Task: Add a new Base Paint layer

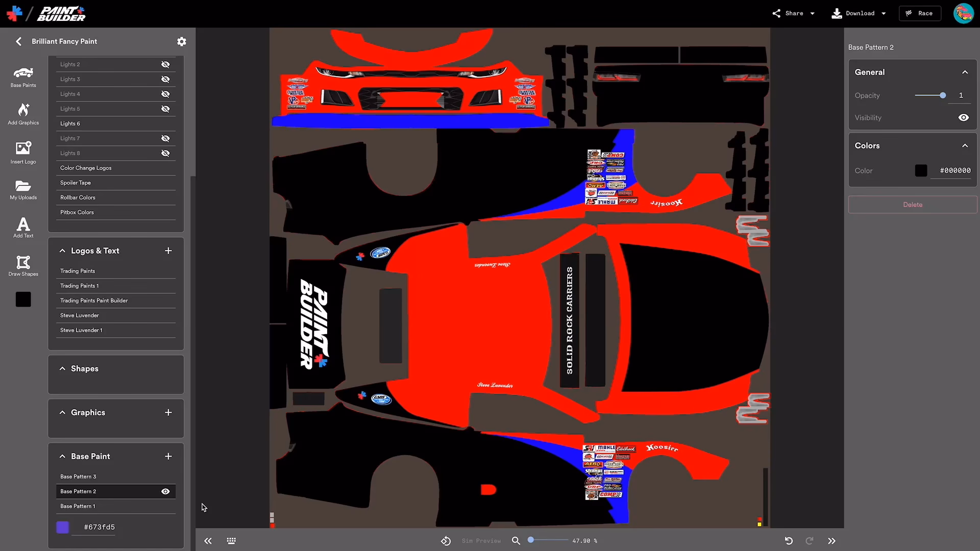Action: click(168, 456)
